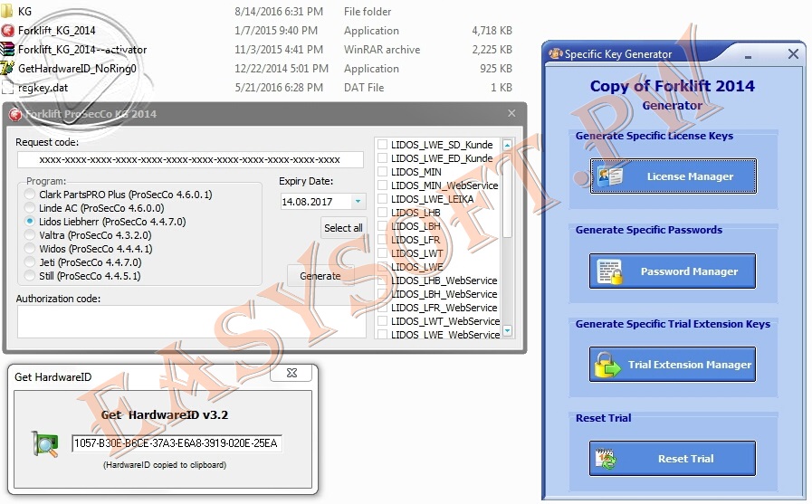The height and width of the screenshot is (504, 812).
Task: Select Still (ProSecCo 4.4.5.1) option
Action: pyautogui.click(x=30, y=276)
